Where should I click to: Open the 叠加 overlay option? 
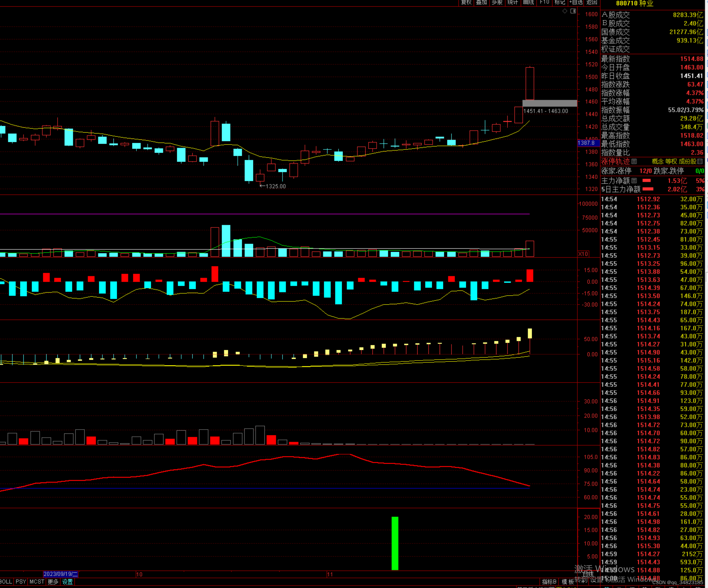[x=482, y=2]
